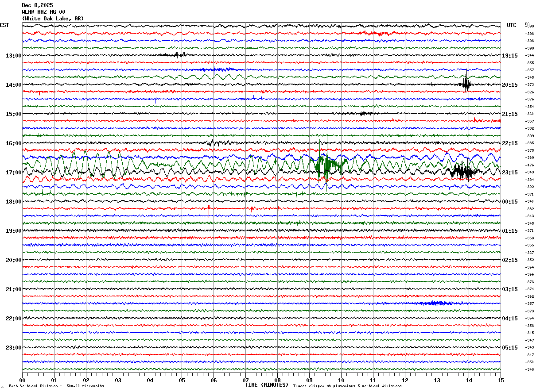Click the CST timezone header

(x=4, y=25)
